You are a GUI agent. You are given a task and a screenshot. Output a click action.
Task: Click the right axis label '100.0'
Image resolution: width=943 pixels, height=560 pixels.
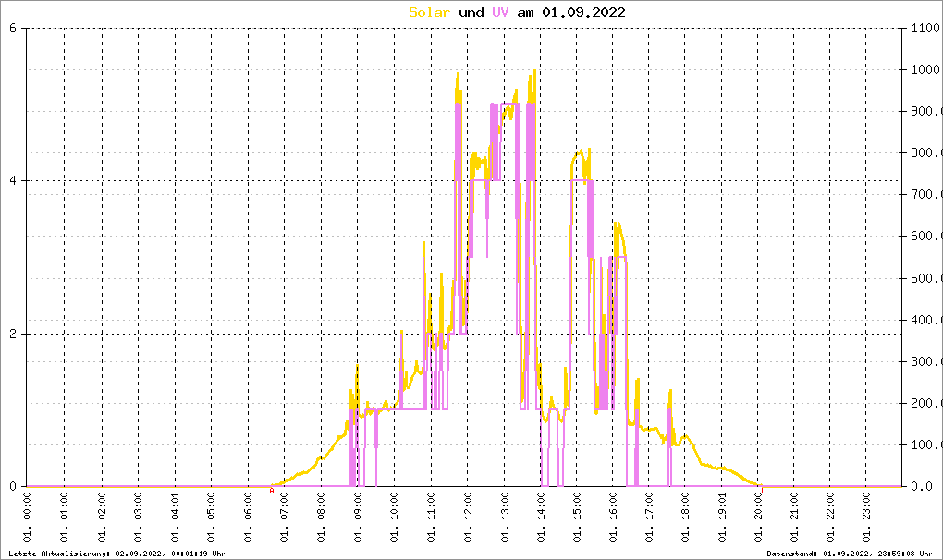coord(926,445)
